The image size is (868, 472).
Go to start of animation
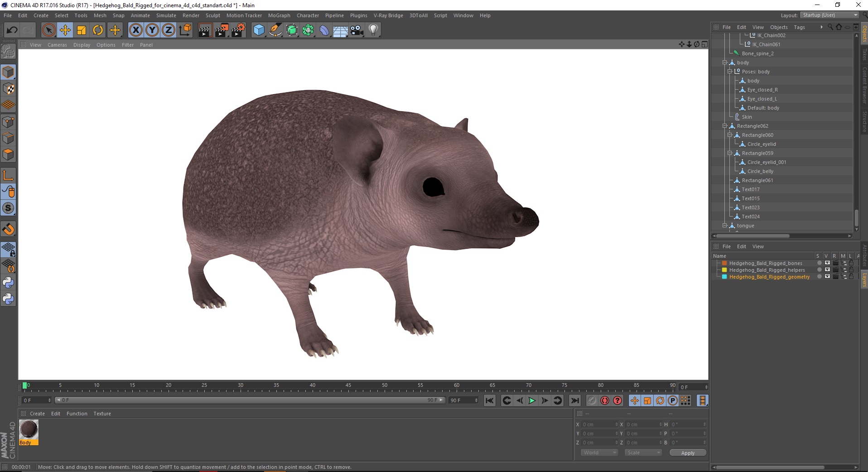(x=489, y=400)
